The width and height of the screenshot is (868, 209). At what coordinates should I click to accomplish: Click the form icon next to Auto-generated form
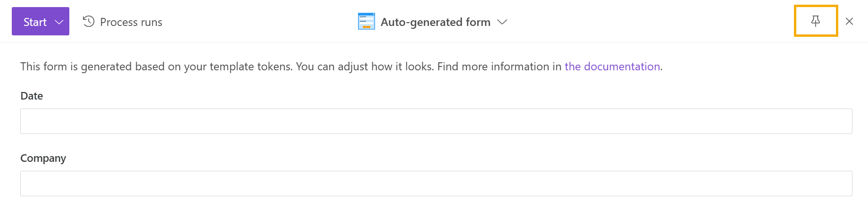367,22
